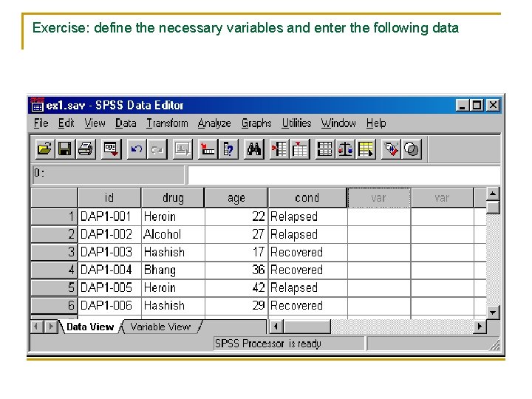Click the Weight Cases scale icon
The image size is (532, 399).
click(345, 149)
